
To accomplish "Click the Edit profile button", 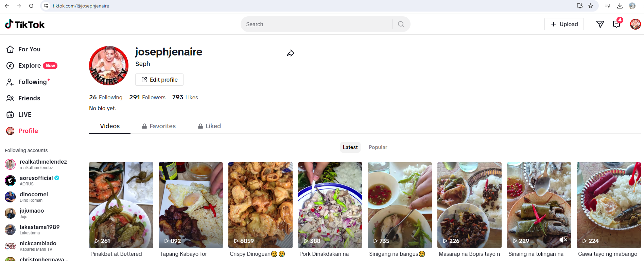I will point(159,80).
